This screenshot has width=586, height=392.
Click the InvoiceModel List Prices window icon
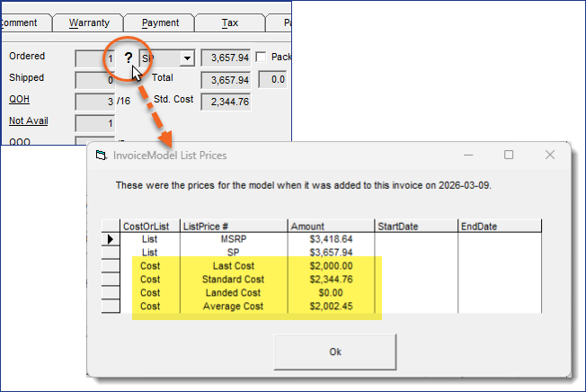[x=102, y=156]
